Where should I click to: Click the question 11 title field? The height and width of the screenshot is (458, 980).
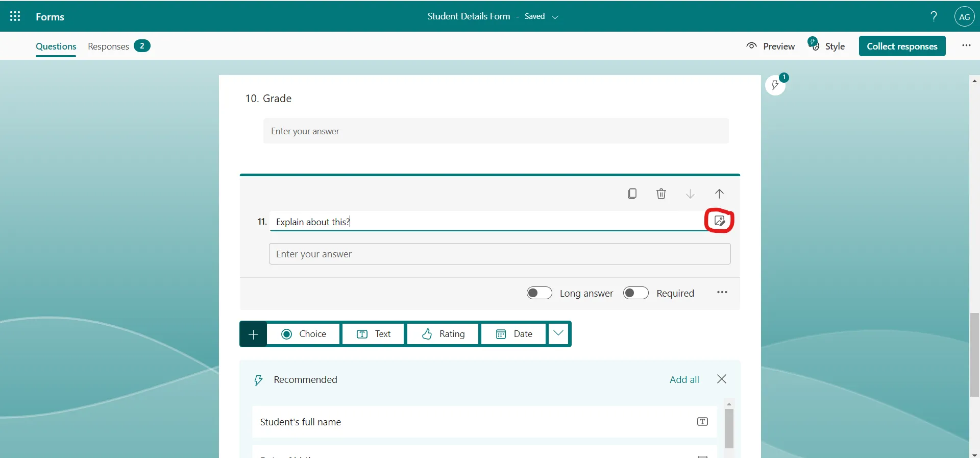487,222
